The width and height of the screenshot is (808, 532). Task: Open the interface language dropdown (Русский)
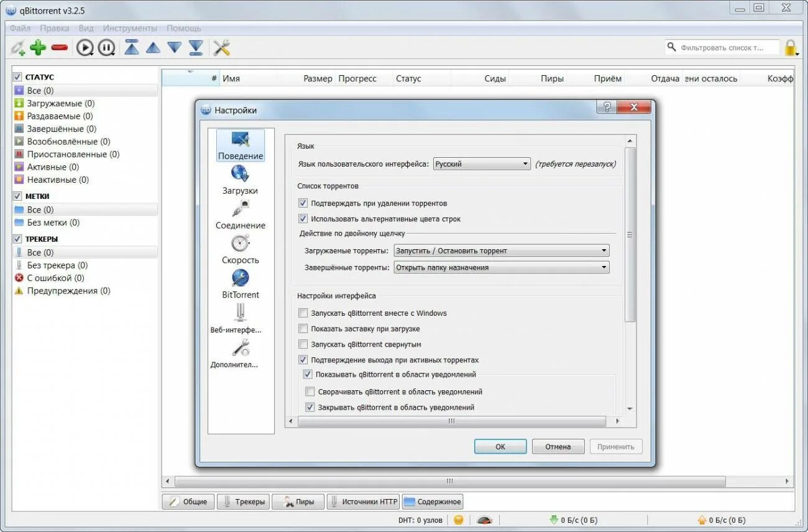[482, 164]
